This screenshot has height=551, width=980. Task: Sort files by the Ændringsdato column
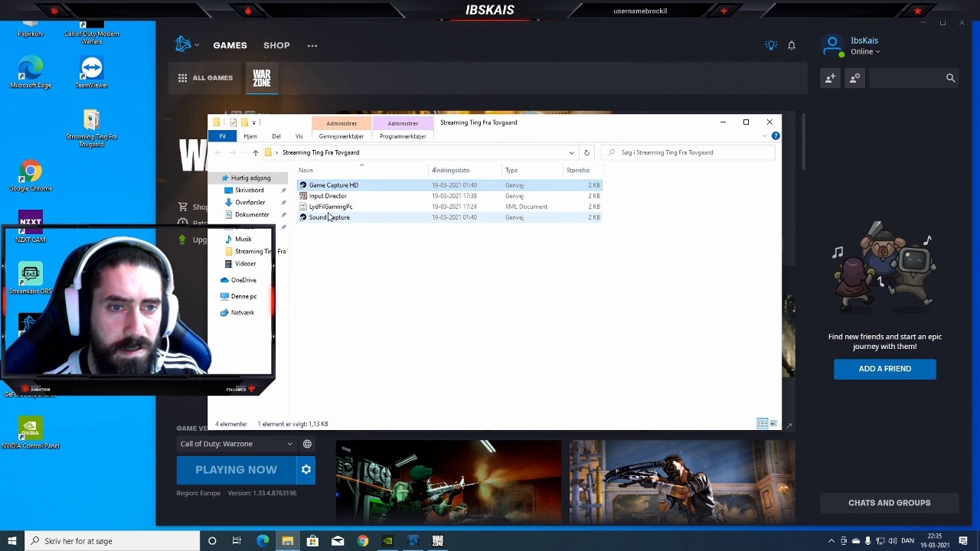tap(465, 170)
